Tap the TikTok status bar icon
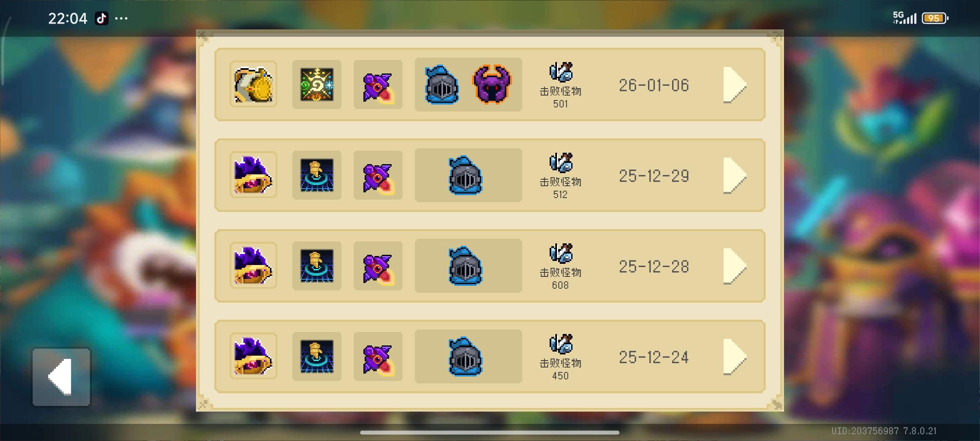This screenshot has width=980, height=441. [x=102, y=18]
